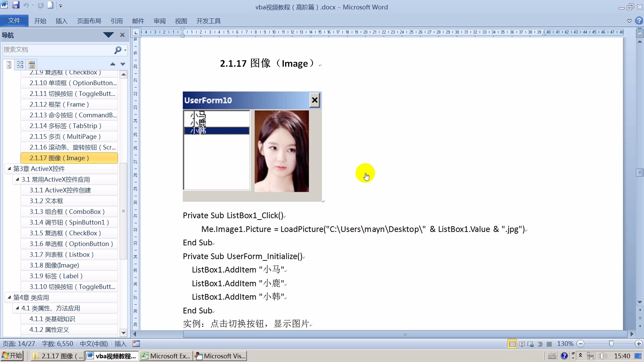The image size is (644, 362).
Task: Click the Save icon in quick access toolbar
Action: click(16, 5)
